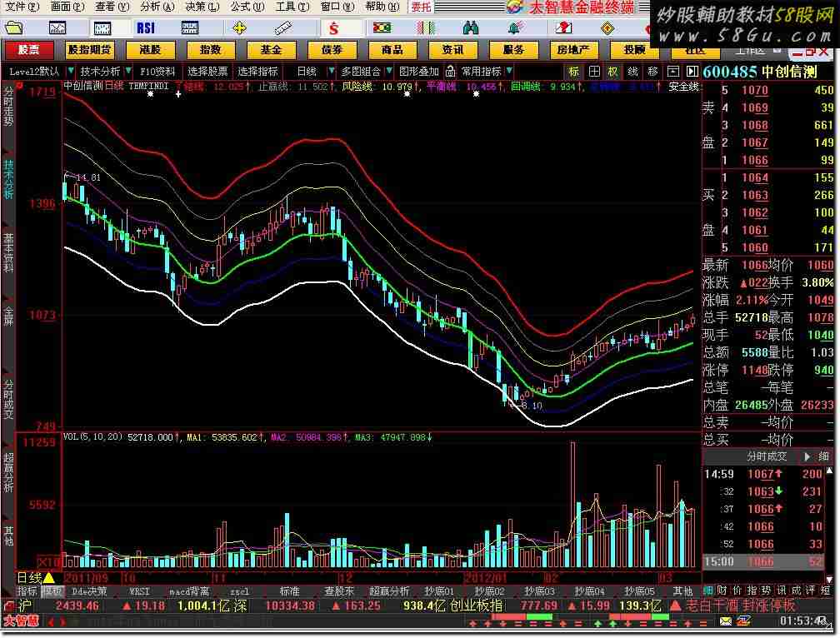840x638 pixels.
Task: Click the status bar icon right of envelope
Action: click(x=744, y=621)
